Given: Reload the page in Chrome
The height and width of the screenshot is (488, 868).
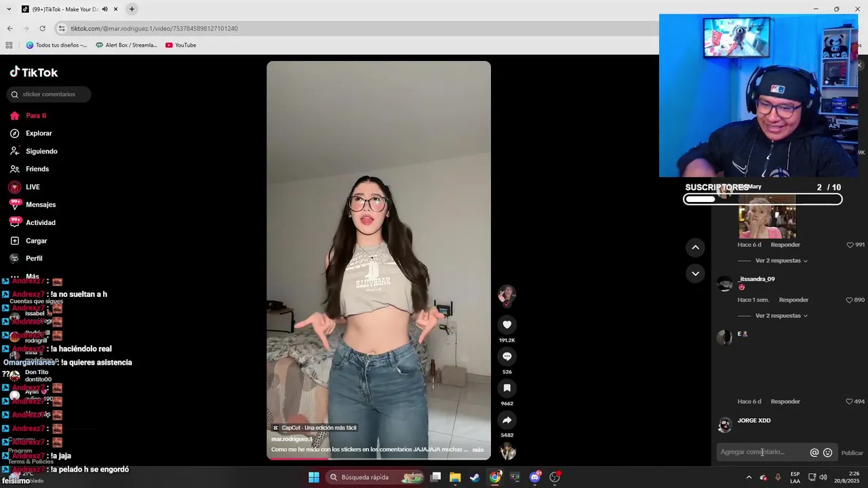Looking at the screenshot, I should click(42, 28).
